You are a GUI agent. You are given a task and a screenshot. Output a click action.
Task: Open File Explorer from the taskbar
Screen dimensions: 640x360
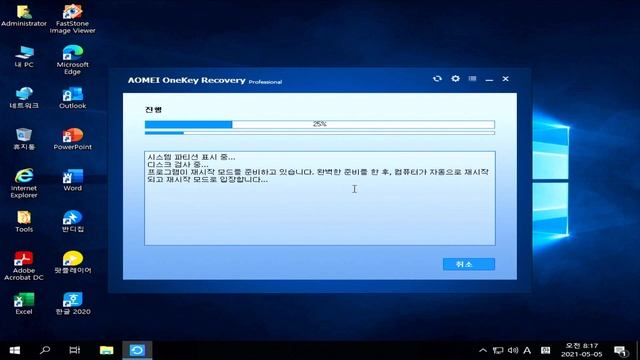pyautogui.click(x=106, y=350)
